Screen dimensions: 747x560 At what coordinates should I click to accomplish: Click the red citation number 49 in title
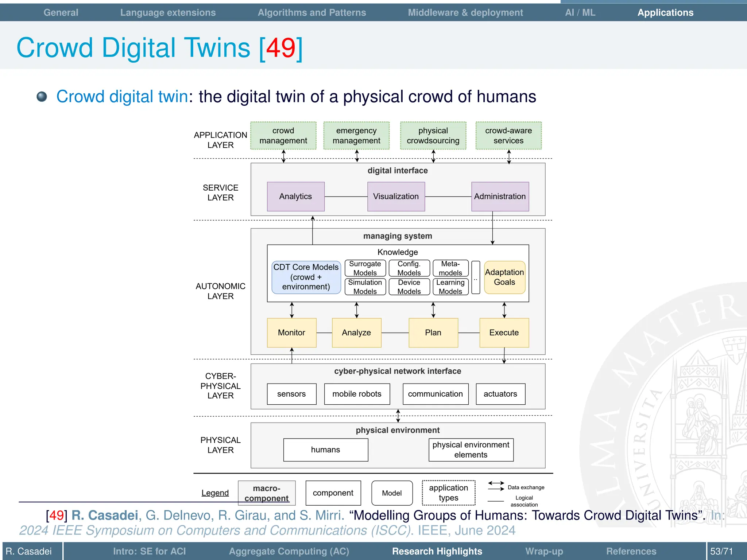[x=280, y=48]
